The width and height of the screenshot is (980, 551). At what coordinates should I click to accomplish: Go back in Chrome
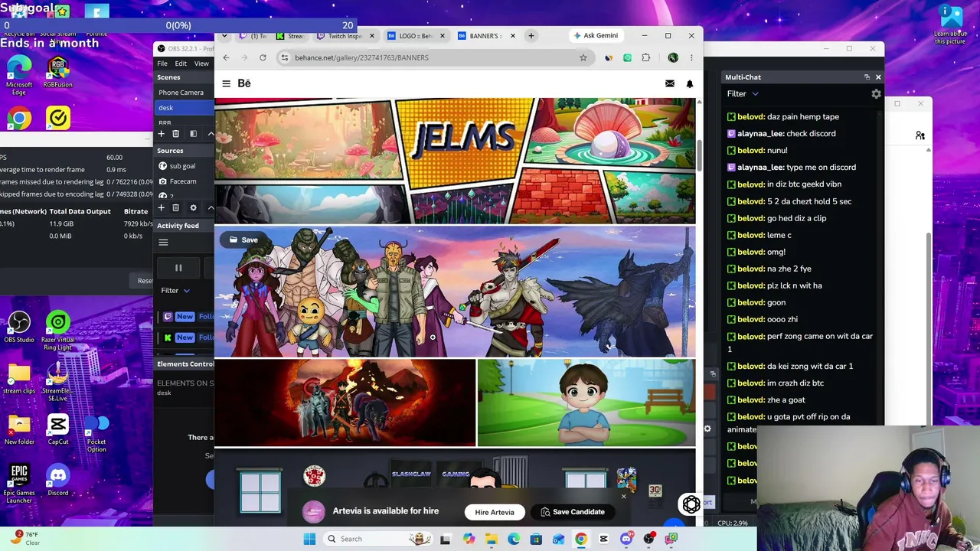coord(226,57)
